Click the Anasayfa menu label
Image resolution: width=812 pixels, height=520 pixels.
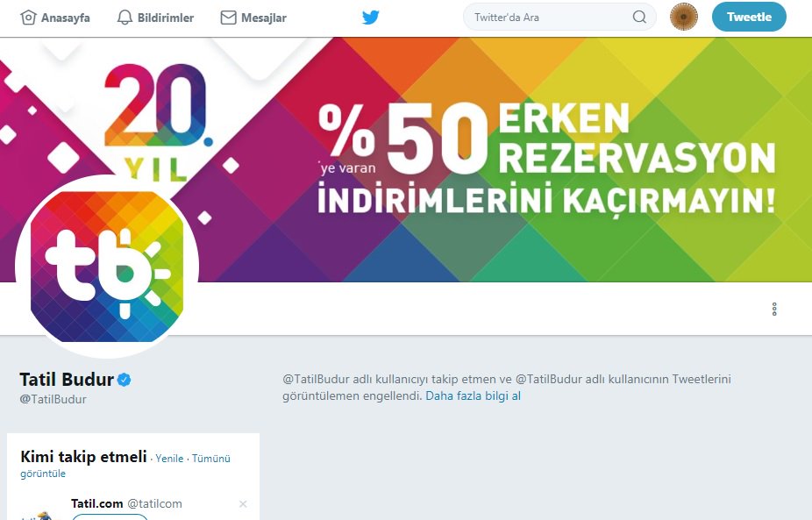(x=65, y=18)
